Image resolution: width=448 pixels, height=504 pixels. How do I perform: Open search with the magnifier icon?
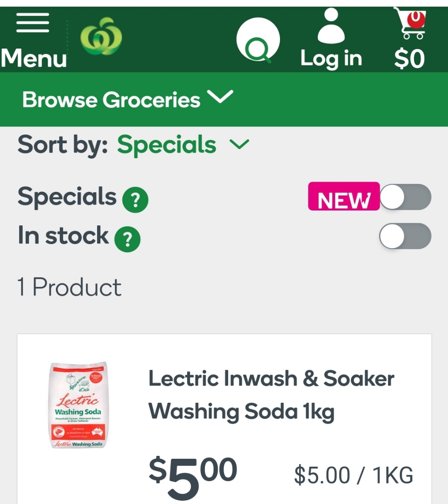258,40
